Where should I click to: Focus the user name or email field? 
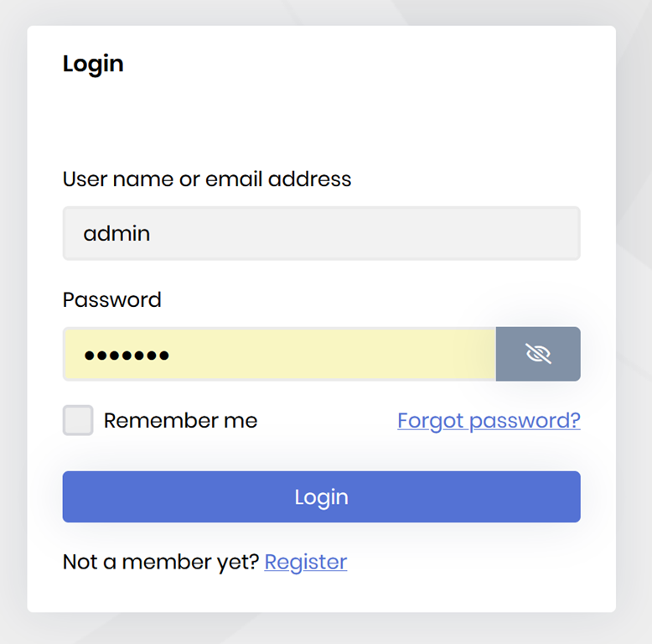321,233
